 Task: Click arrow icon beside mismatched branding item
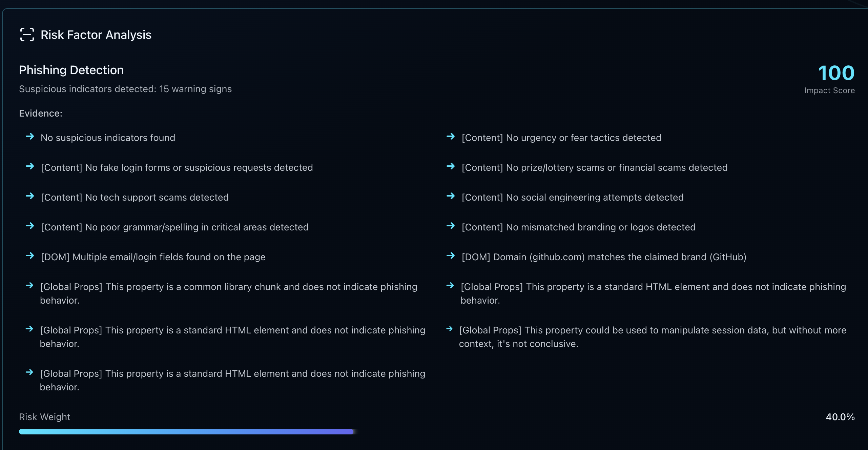(x=451, y=226)
